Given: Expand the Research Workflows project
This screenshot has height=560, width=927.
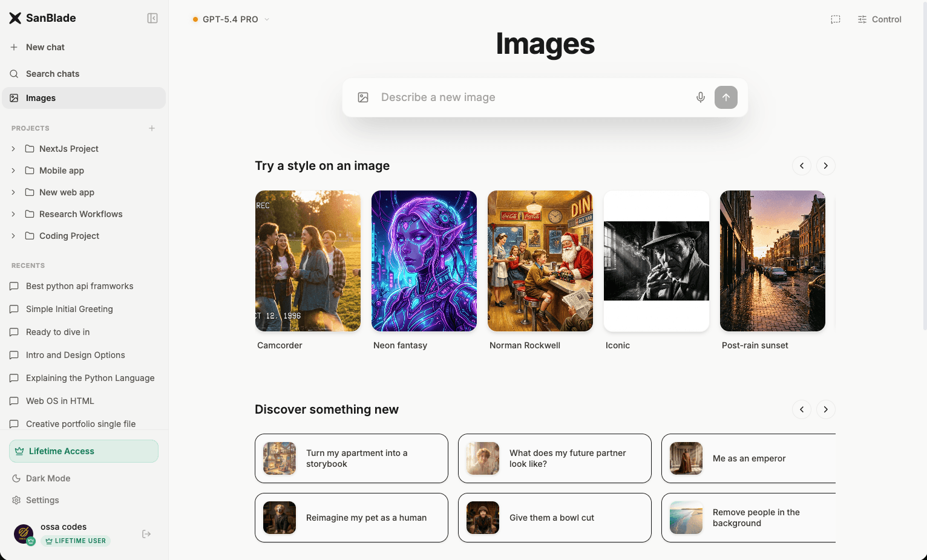Looking at the screenshot, I should tap(13, 213).
